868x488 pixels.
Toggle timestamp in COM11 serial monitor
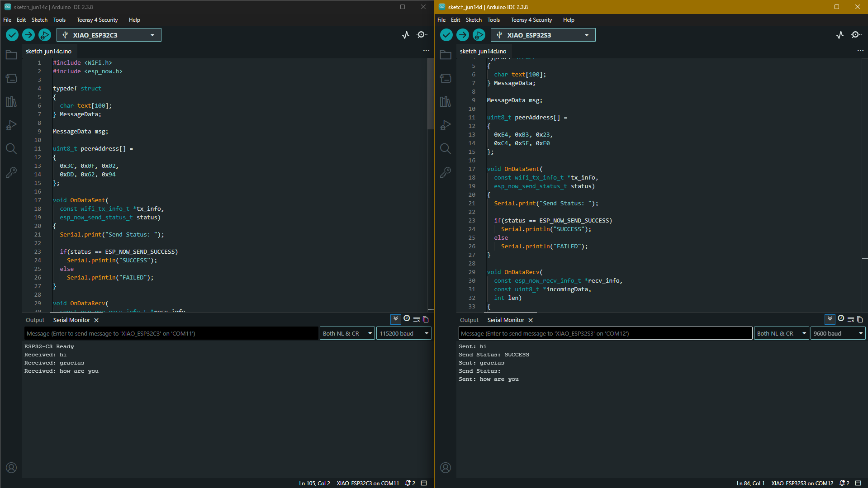[407, 318]
